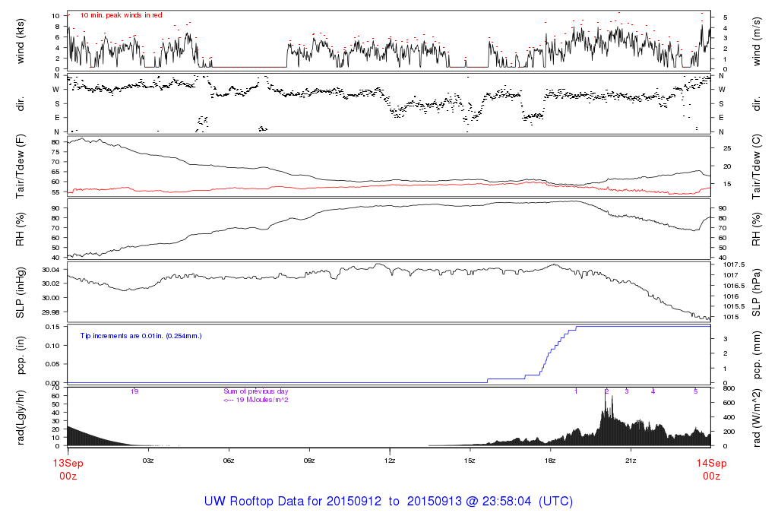The height and width of the screenshot is (532, 778).
Task: Click the '19 MJoules/m^2' purple annotation
Action: (256, 400)
